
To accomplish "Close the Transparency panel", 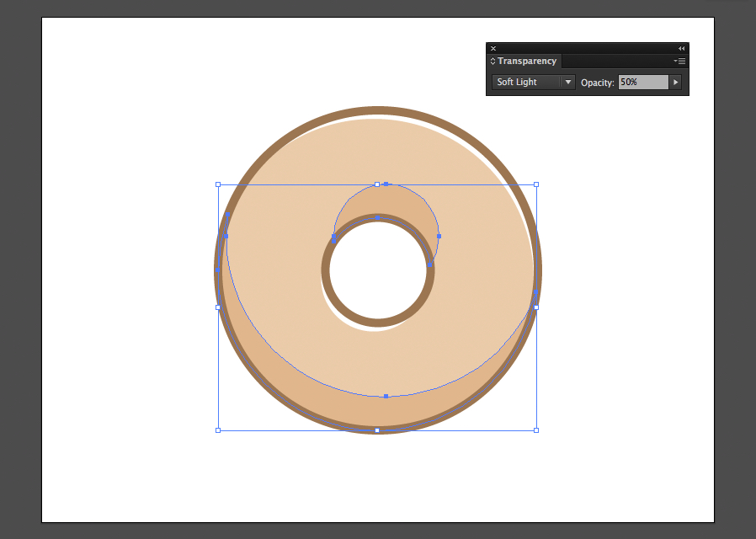I will (x=493, y=48).
